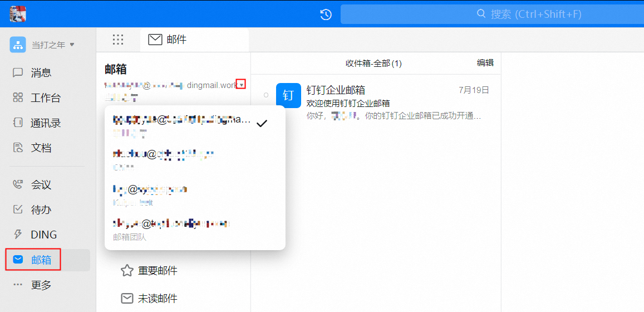The height and width of the screenshot is (312, 644).
Task: Click the 邮箱 heading in mailbox panel
Action: (x=116, y=69)
